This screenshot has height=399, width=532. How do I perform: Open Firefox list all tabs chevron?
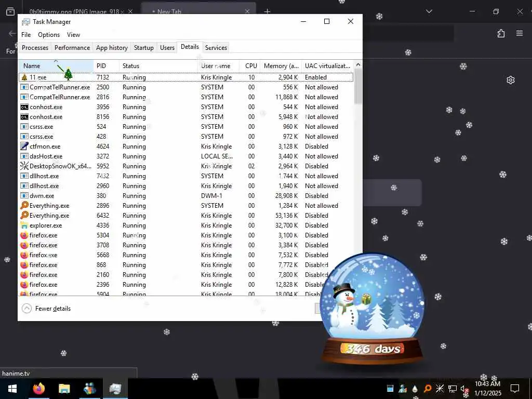click(429, 11)
